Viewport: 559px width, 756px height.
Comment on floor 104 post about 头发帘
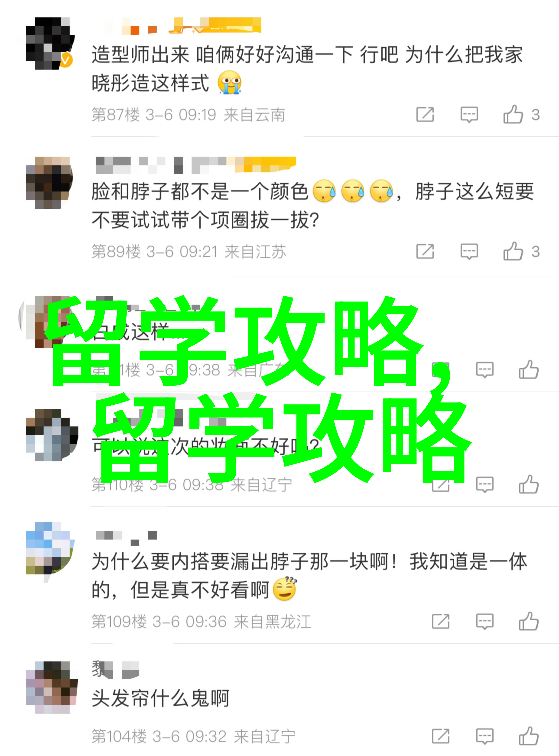(484, 736)
